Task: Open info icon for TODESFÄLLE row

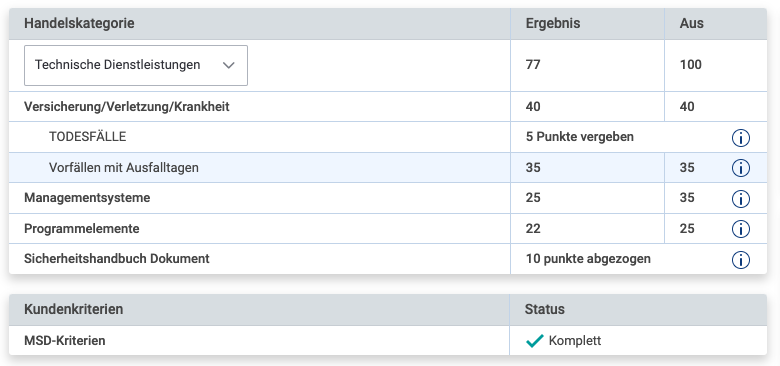Action: coord(741,138)
